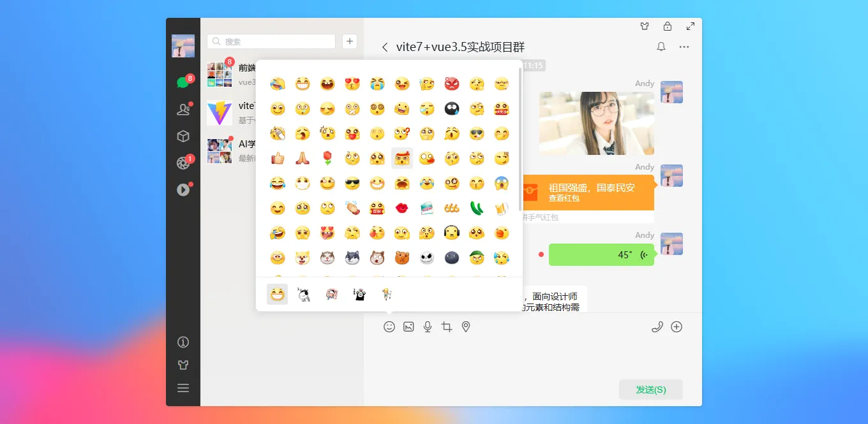The height and width of the screenshot is (424, 868).
Task: Open the girl photo message from Andy
Action: 597,123
